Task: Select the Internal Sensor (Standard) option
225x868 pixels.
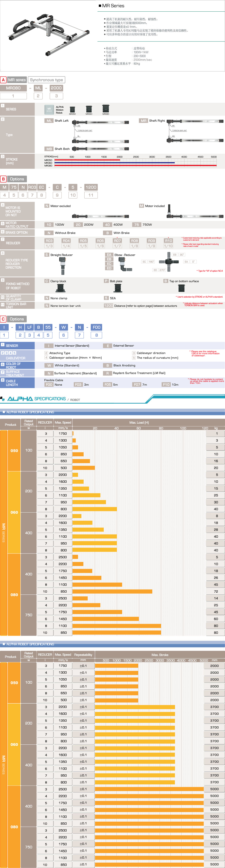Action: tap(67, 345)
